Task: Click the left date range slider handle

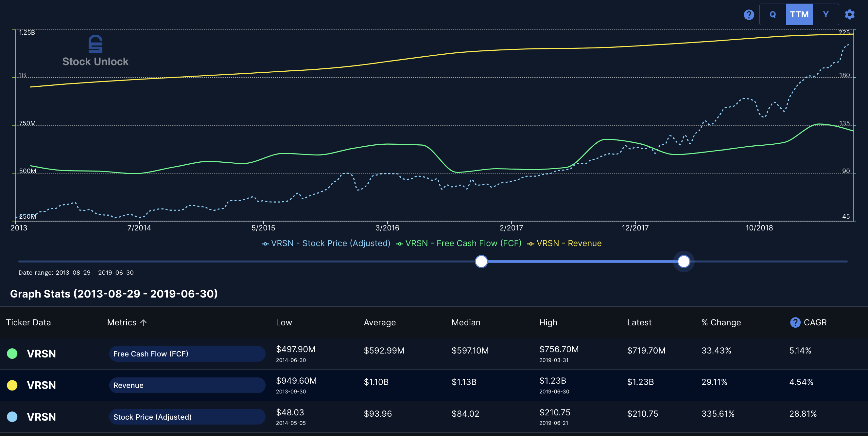Action: click(481, 261)
